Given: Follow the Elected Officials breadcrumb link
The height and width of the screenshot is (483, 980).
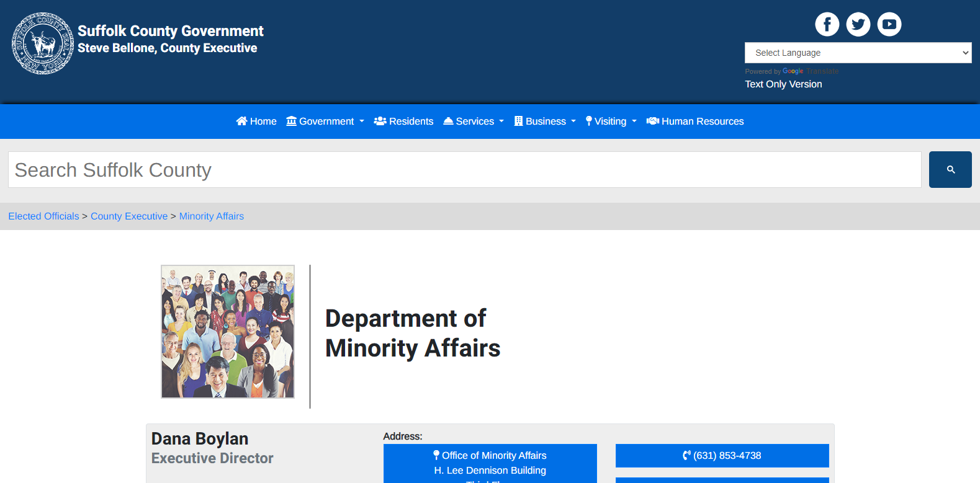Looking at the screenshot, I should 43,216.
